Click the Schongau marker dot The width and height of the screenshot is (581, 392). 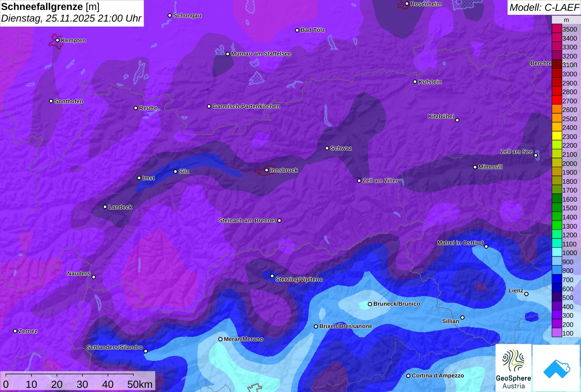coord(169,15)
